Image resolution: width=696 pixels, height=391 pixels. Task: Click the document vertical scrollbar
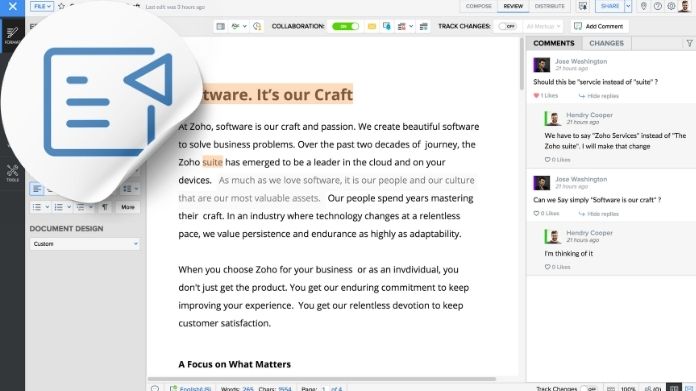point(522,64)
